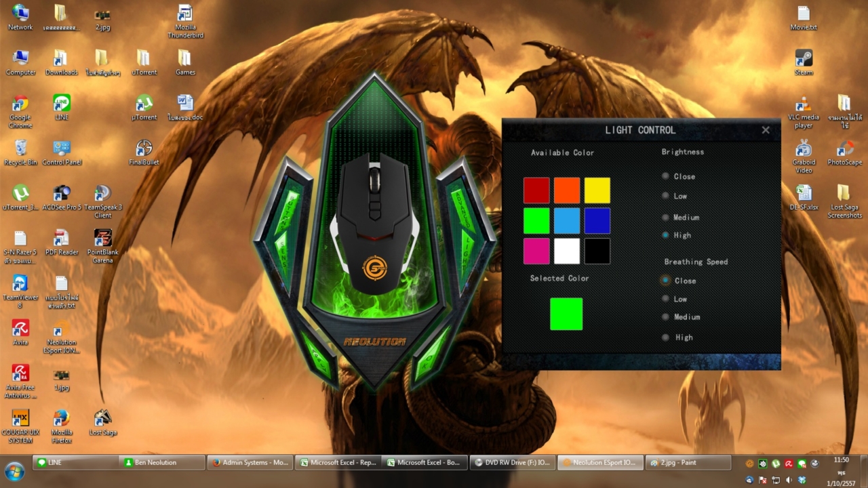Screen dimensions: 868x488
Task: Select the Network desktop icon
Action: pyautogui.click(x=20, y=18)
